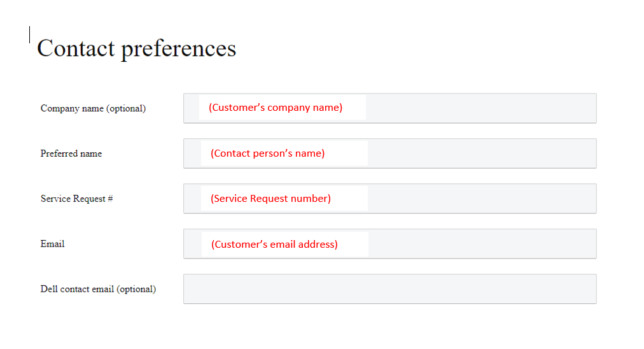Viewport: 644px width, 349px height.
Task: Click the red '(Contact person's name)' text
Action: click(268, 153)
